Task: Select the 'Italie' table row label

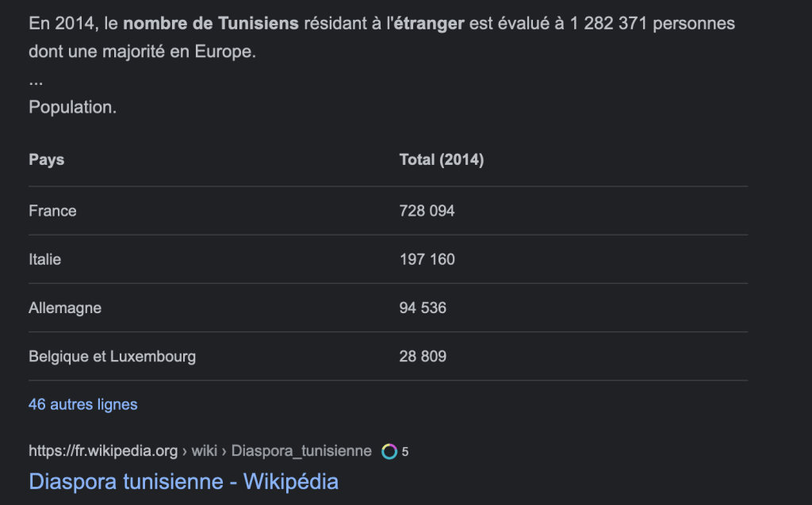Action: [x=45, y=259]
